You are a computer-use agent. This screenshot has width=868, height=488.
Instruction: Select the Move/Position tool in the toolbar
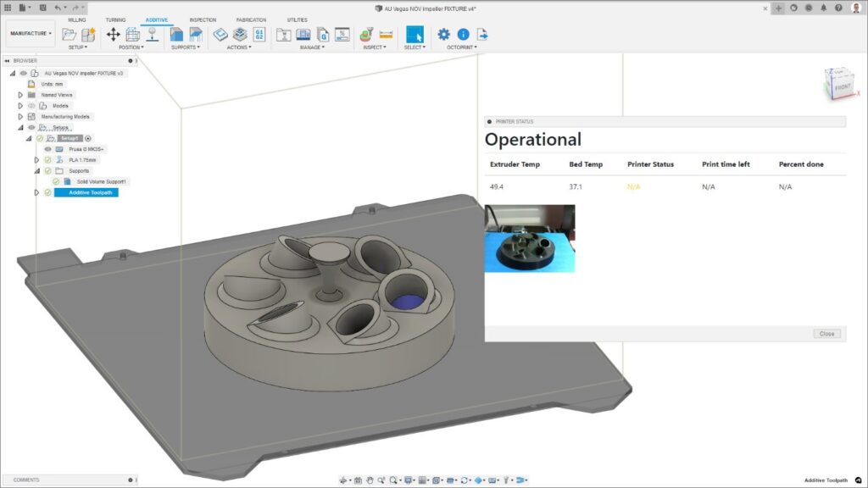pyautogui.click(x=113, y=34)
